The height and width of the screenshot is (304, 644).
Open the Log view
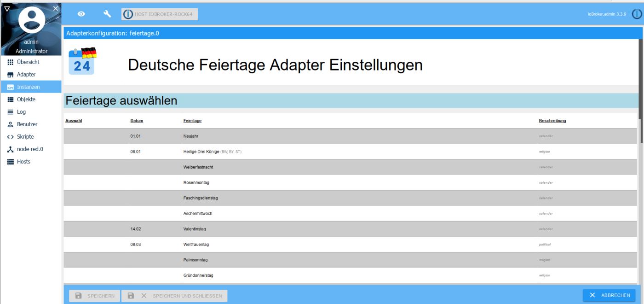click(21, 112)
